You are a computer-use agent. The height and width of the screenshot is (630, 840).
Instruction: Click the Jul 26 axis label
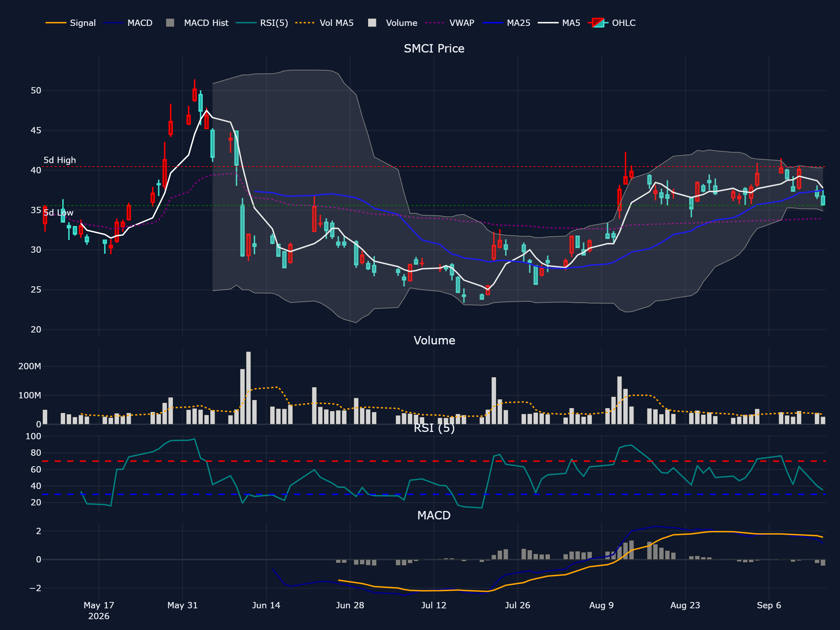click(x=518, y=605)
